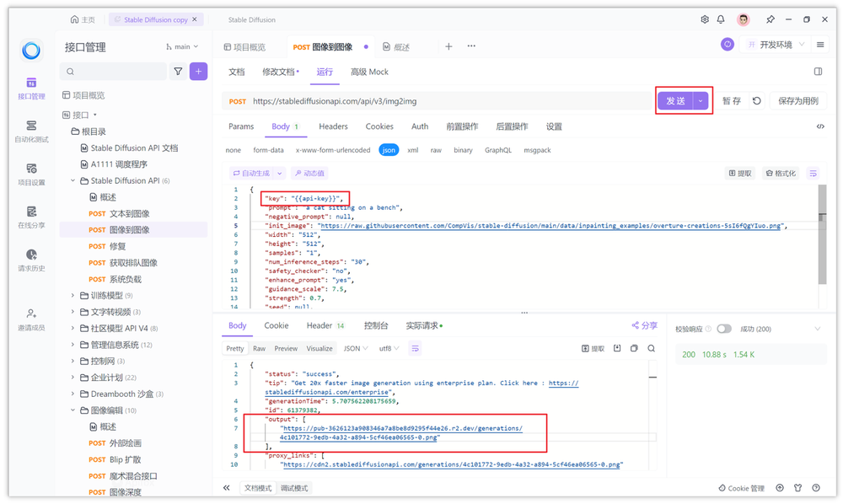
Task: Click the request URL input field
Action: 421,100
